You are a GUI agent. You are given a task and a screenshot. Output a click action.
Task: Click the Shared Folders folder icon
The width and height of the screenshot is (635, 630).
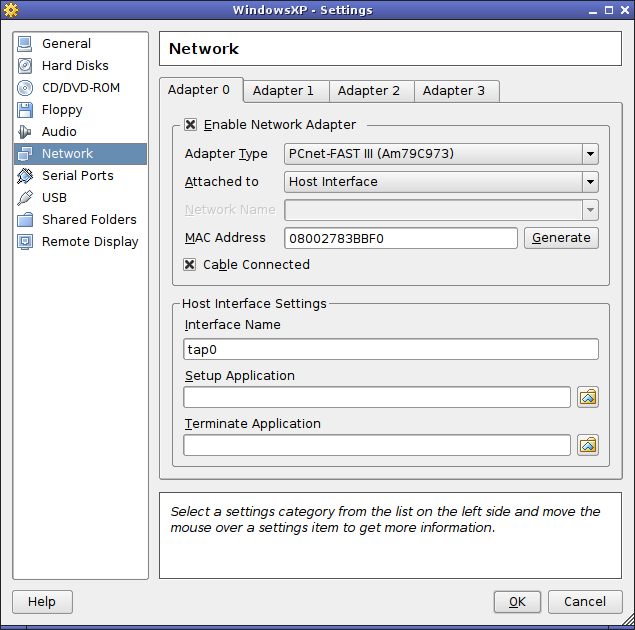pos(24,220)
